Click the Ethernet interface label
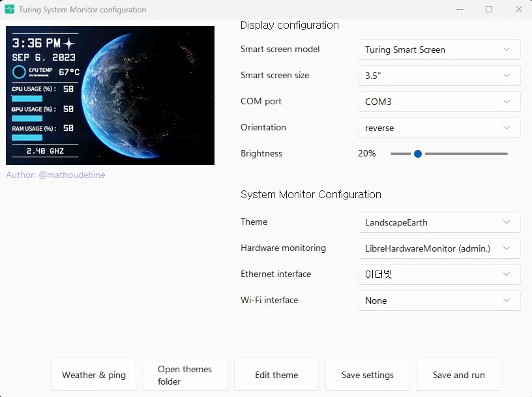The image size is (532, 397). (x=276, y=274)
